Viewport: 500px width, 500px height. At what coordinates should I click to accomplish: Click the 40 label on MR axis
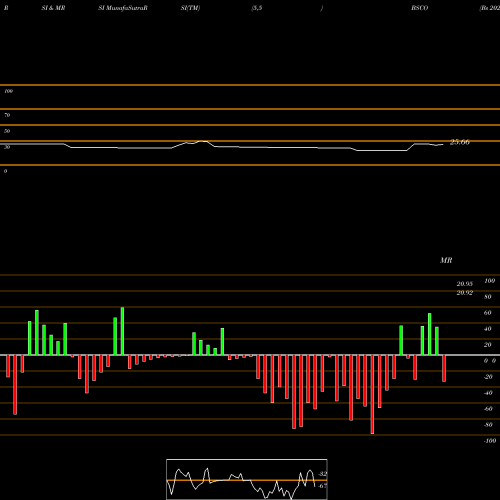point(488,329)
